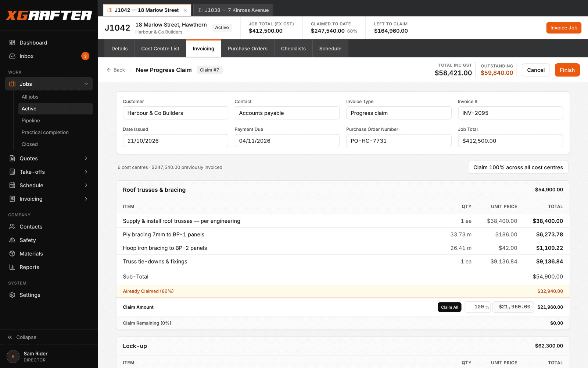Click the claim amount field $21,960.00
Viewport: 588px width, 368px height.
[513, 307]
